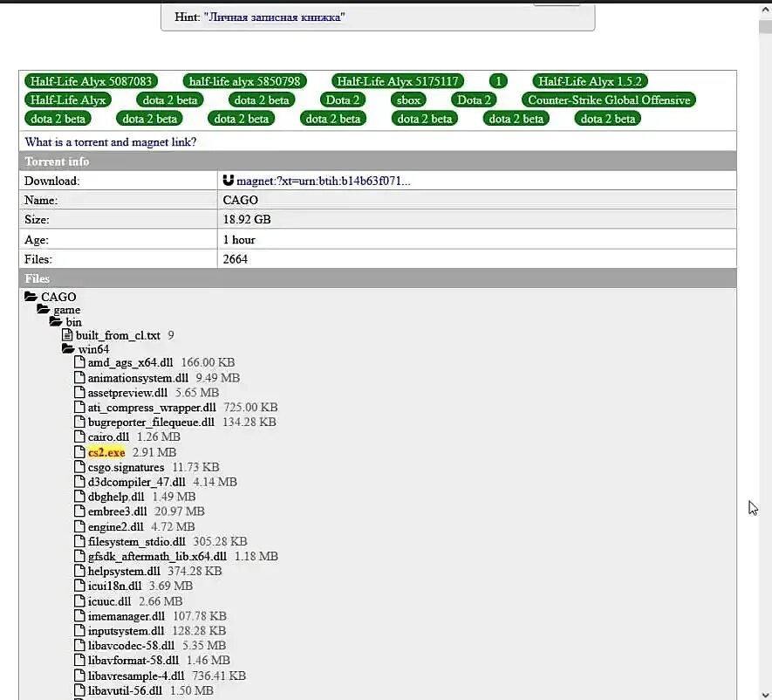The image size is (772, 700).
Task: Click the file icon of cs2.exe
Action: tap(79, 452)
